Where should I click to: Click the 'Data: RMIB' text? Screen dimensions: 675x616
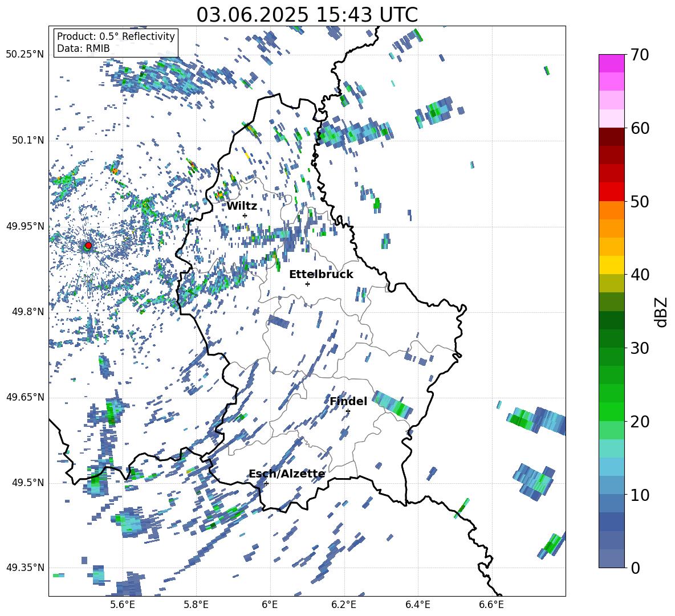coord(83,48)
